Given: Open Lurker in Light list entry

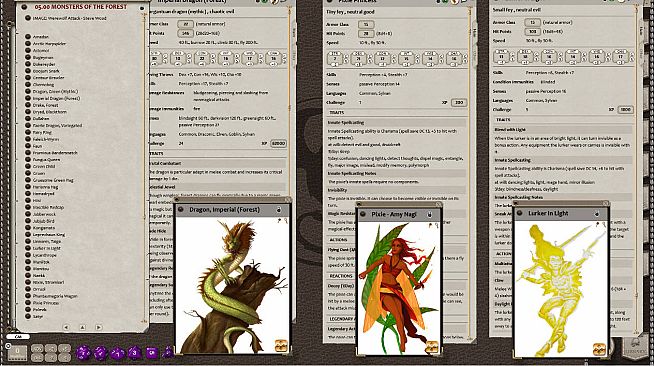Looking at the screenshot, I should click(x=47, y=248).
